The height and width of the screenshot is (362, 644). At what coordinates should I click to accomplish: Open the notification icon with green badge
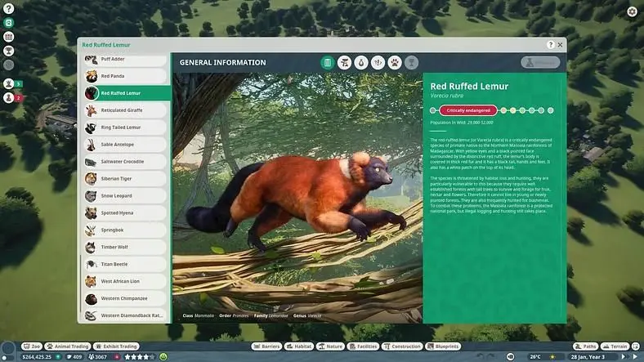click(x=9, y=83)
